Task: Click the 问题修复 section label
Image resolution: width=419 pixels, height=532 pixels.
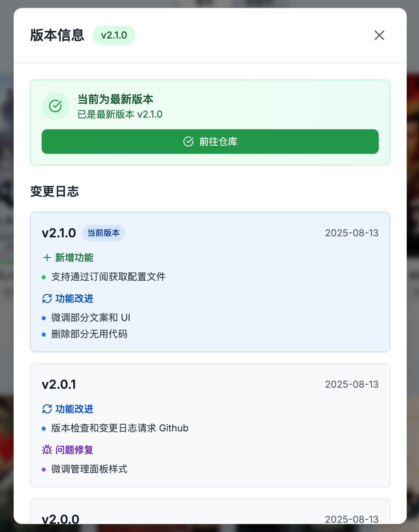Action: click(74, 450)
